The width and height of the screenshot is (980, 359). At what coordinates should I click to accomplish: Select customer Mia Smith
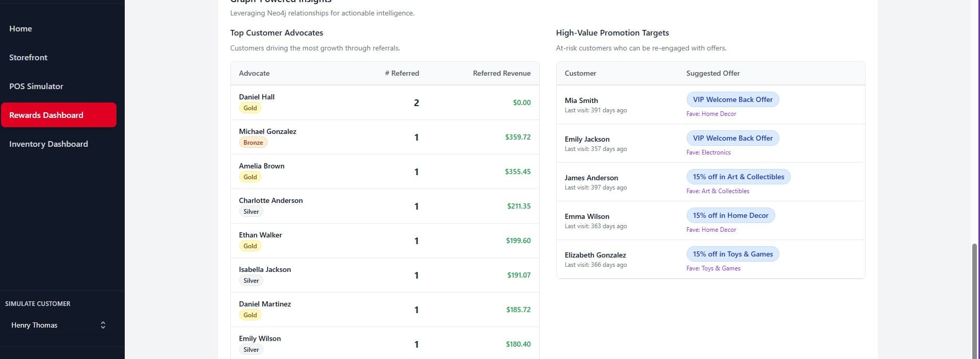coord(581,100)
